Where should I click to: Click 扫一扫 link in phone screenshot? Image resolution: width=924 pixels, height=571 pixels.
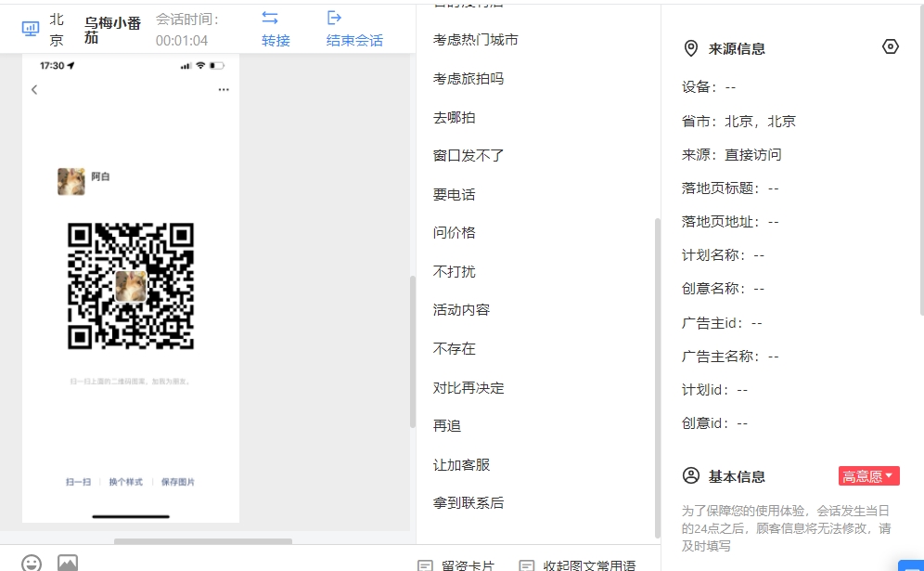pyautogui.click(x=78, y=482)
